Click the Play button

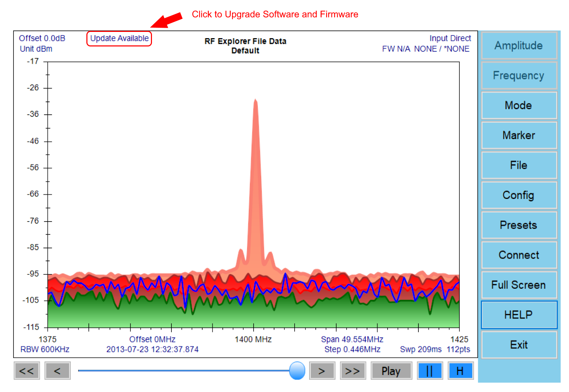point(391,371)
